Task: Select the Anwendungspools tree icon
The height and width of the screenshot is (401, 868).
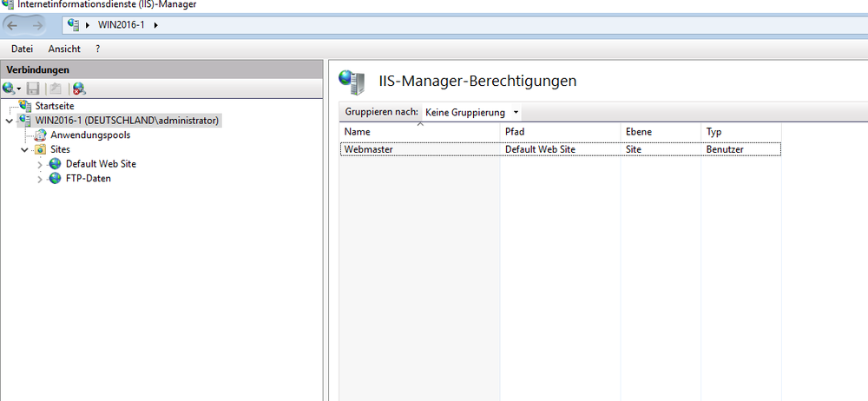Action: tap(41, 135)
